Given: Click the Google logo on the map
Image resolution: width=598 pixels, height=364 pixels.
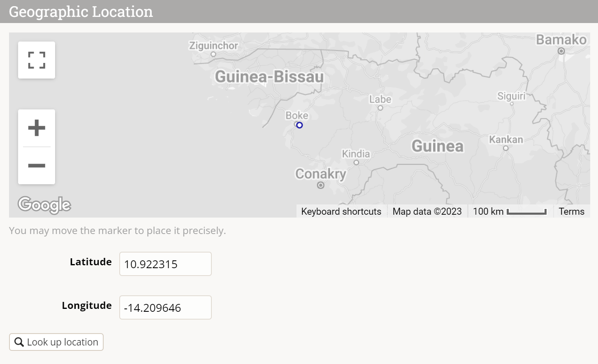Looking at the screenshot, I should (x=44, y=205).
